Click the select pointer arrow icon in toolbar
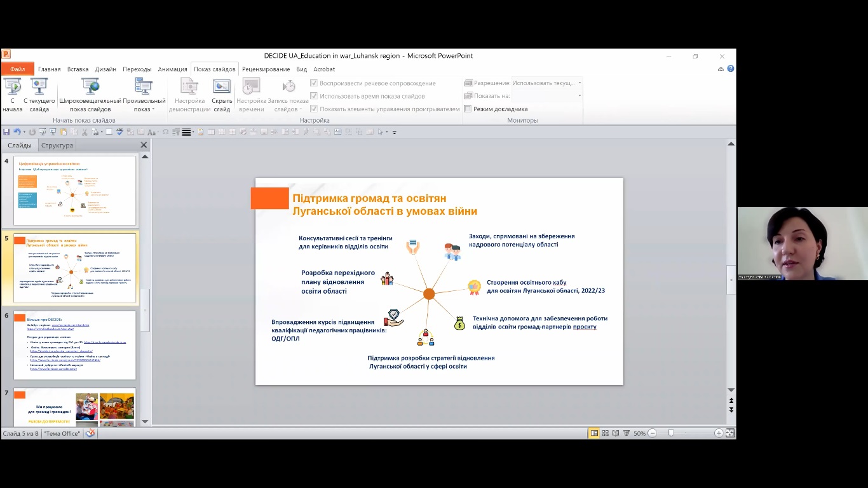The width and height of the screenshot is (868, 488). coord(380,132)
